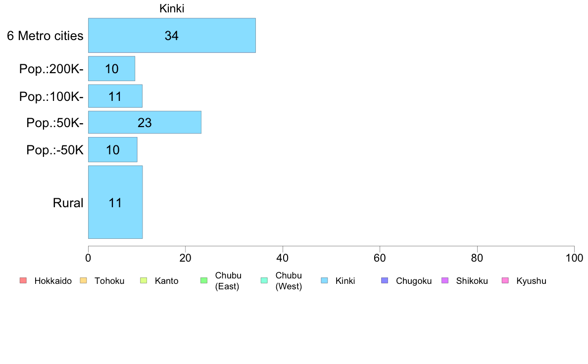
Task: Click the Kinki light blue legend swatch
Action: [324, 280]
